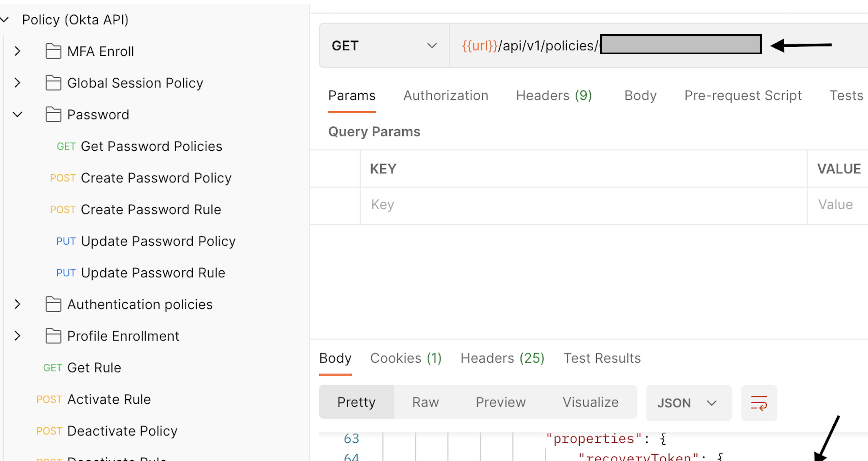Screen dimensions: 868x461
Task: Select the Raw response view
Action: tap(426, 402)
